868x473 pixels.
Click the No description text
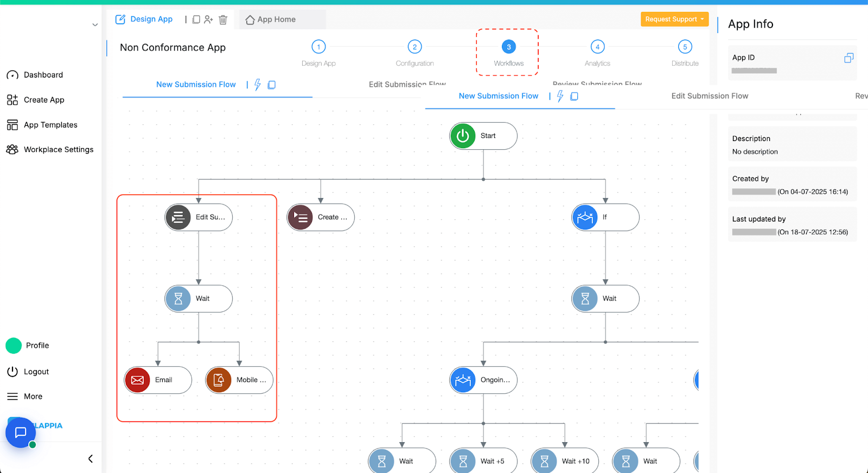tap(755, 152)
